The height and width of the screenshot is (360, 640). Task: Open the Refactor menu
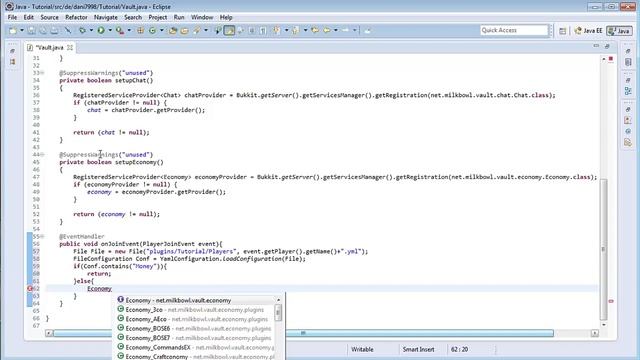coord(76,18)
